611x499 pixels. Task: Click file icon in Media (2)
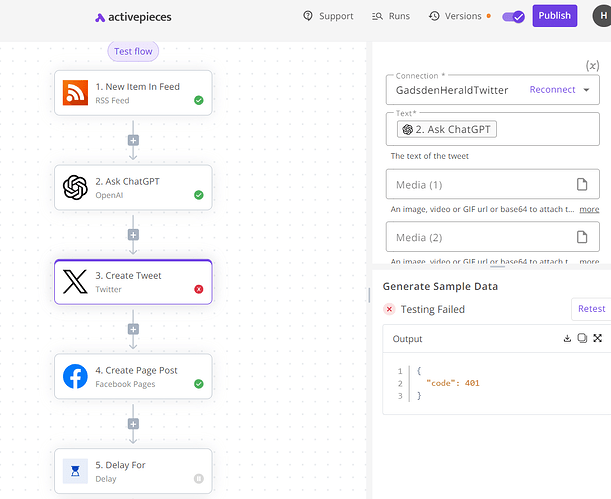(x=582, y=237)
